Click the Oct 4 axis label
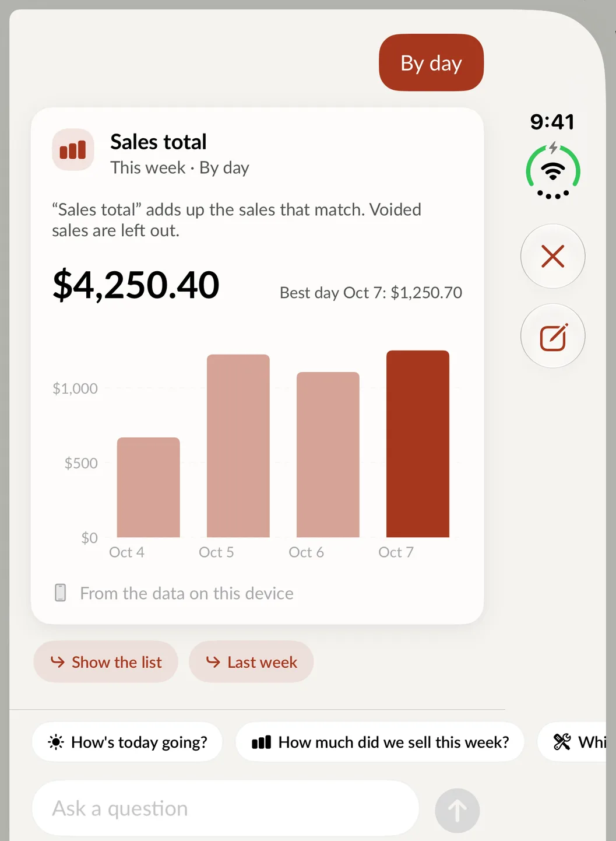Image resolution: width=616 pixels, height=841 pixels. tap(126, 552)
